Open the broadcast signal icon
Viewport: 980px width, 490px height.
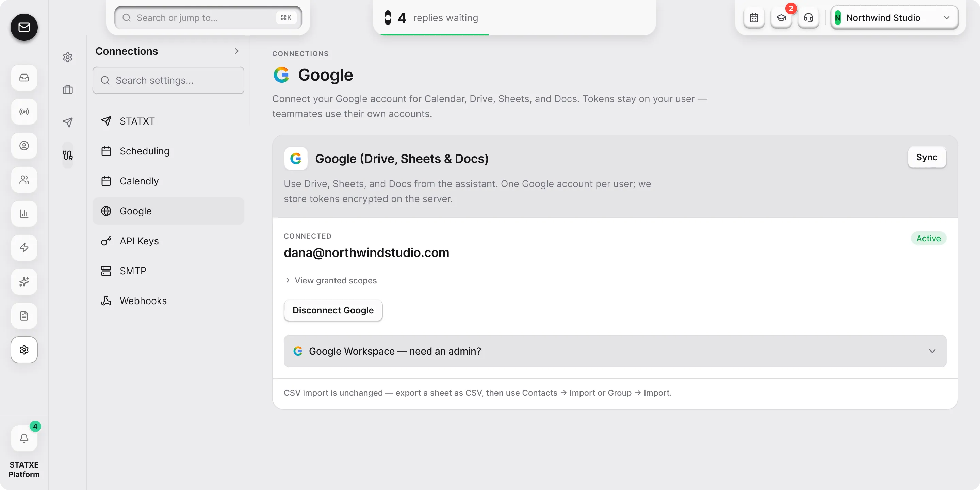24,112
